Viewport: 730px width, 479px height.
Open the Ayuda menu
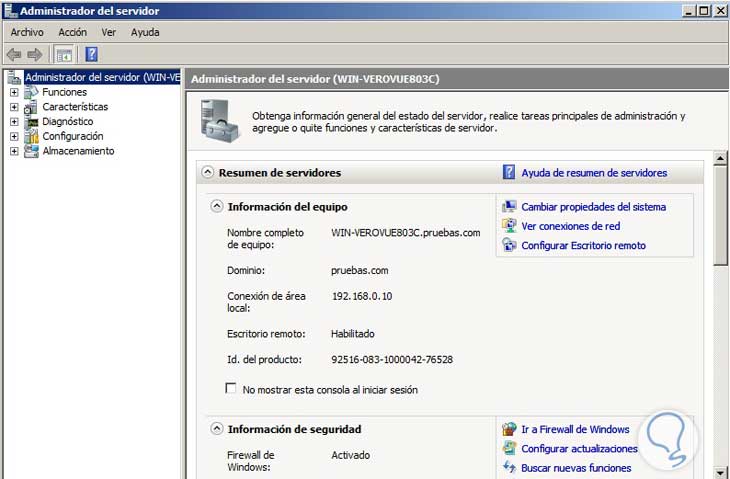tap(145, 32)
